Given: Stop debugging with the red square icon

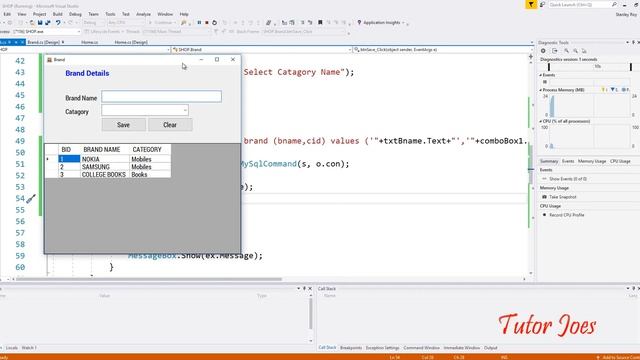Looking at the screenshot, I should [x=207, y=22].
